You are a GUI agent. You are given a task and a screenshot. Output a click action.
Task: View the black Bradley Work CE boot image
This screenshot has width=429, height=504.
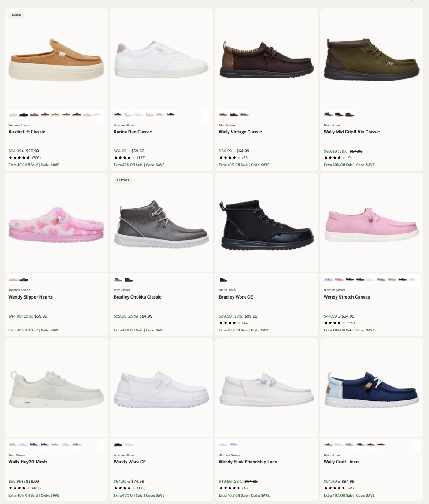coord(266,225)
